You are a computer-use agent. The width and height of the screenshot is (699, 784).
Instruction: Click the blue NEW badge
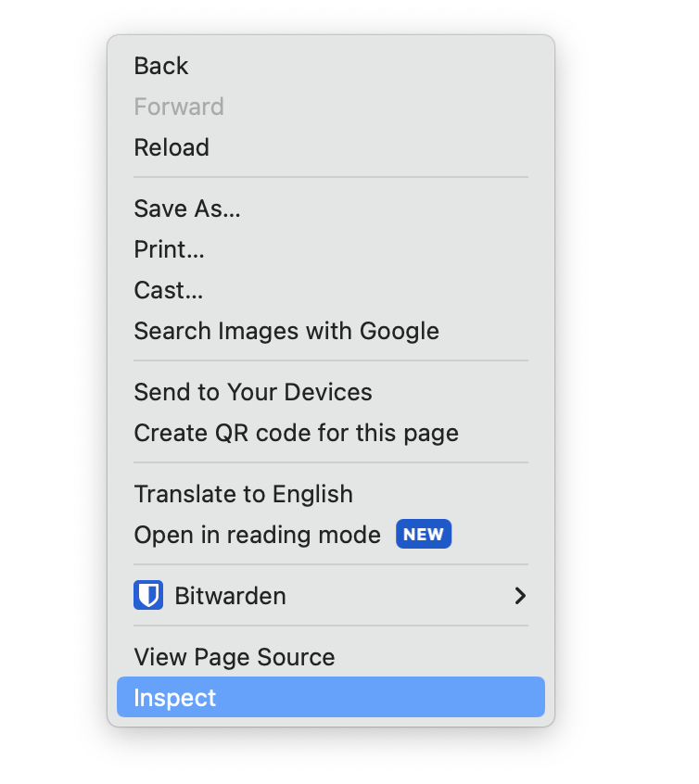click(x=424, y=535)
